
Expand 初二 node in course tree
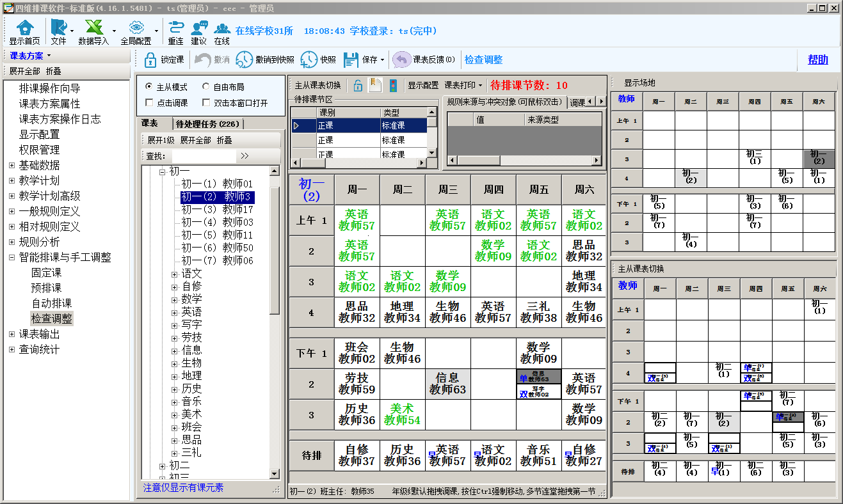click(162, 466)
